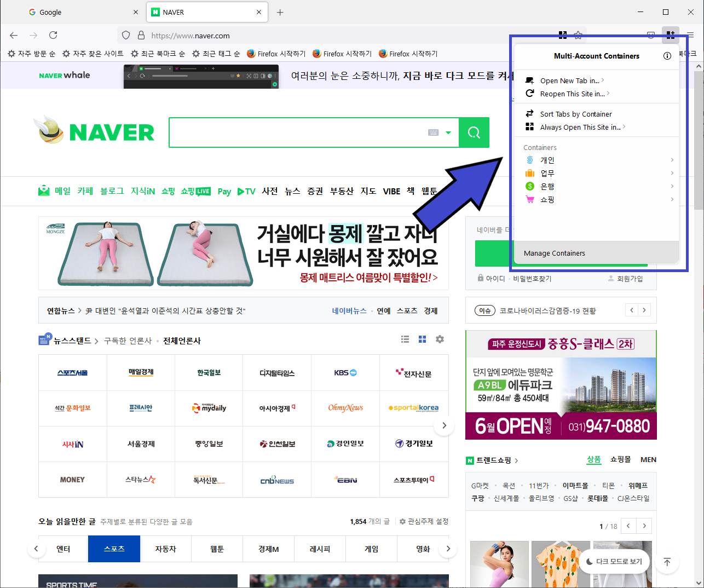Open 관심주제 설정 settings link
The width and height of the screenshot is (704, 588).
[424, 521]
